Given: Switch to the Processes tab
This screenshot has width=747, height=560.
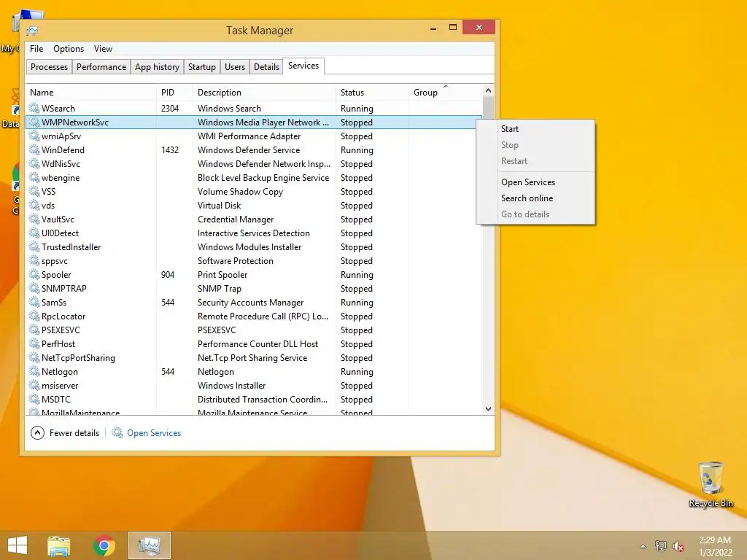Looking at the screenshot, I should tap(49, 66).
